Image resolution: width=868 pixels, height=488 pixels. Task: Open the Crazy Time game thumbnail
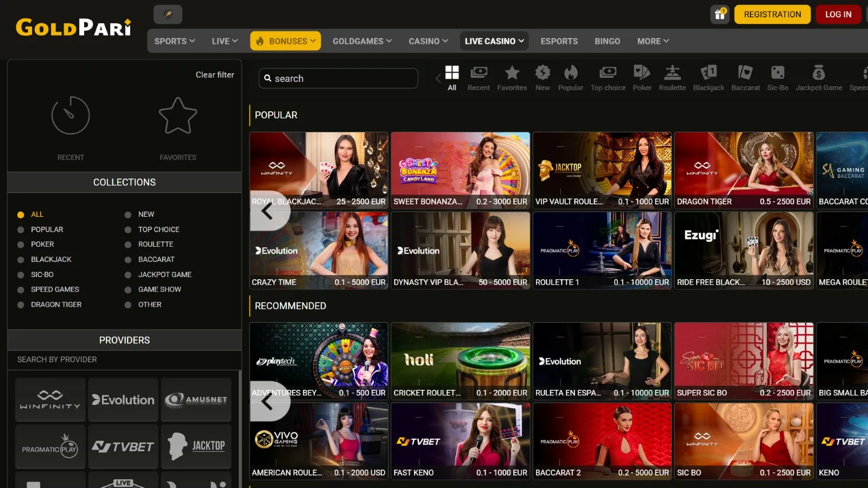point(319,251)
